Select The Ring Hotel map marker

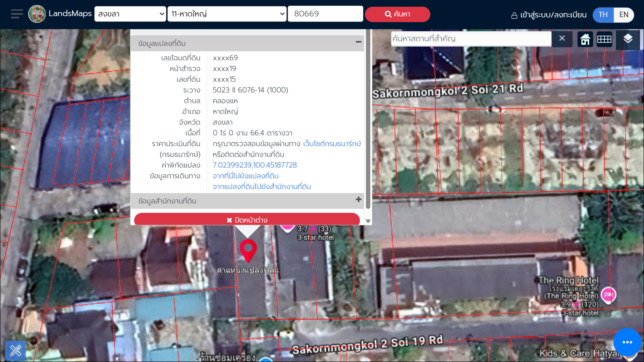(x=608, y=294)
